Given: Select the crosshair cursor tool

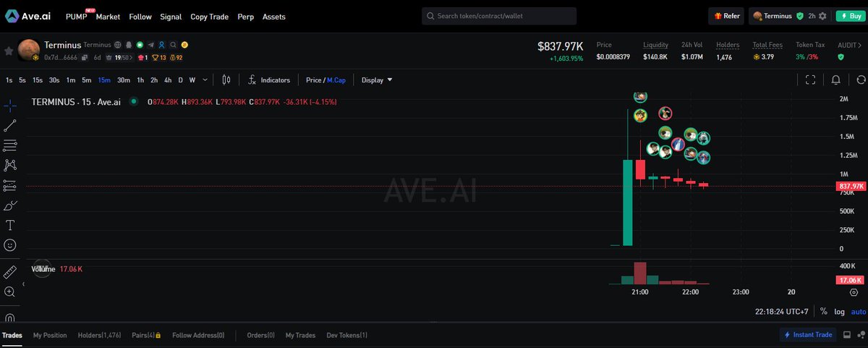Looking at the screenshot, I should point(10,106).
